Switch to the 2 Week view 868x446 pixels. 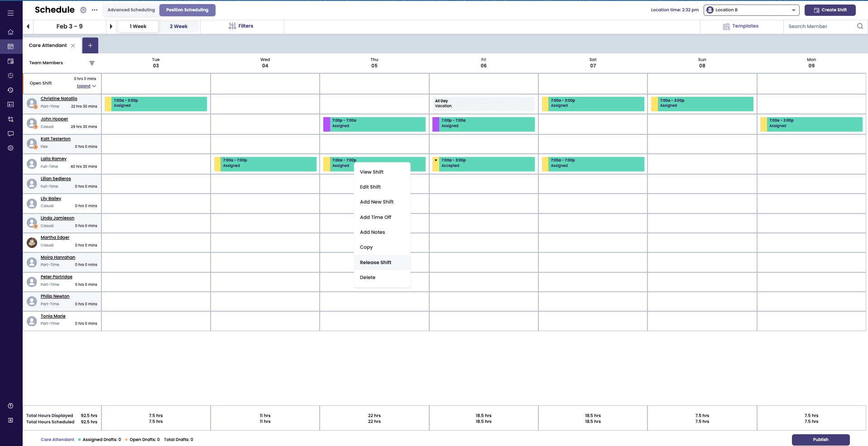[178, 26]
